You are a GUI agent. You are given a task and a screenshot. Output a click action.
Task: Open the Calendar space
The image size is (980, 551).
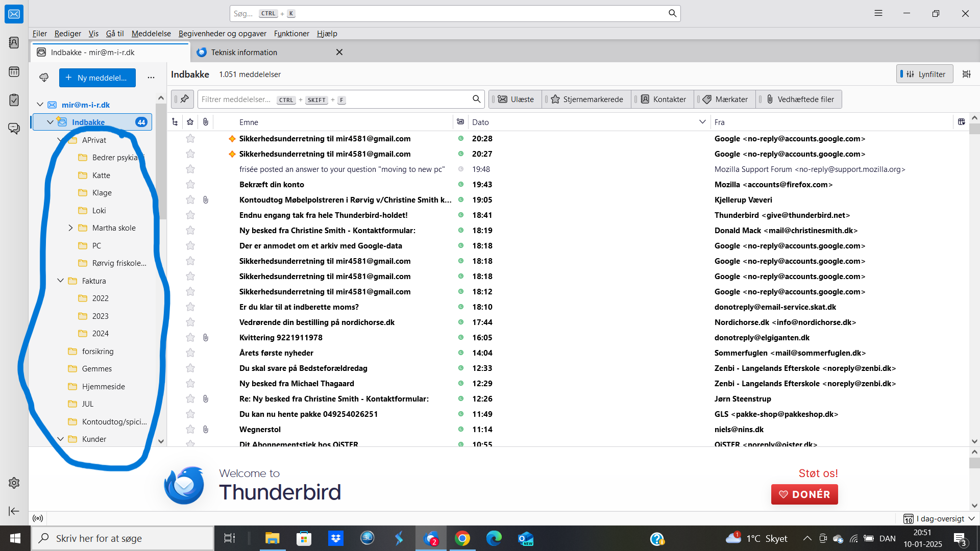(14, 71)
